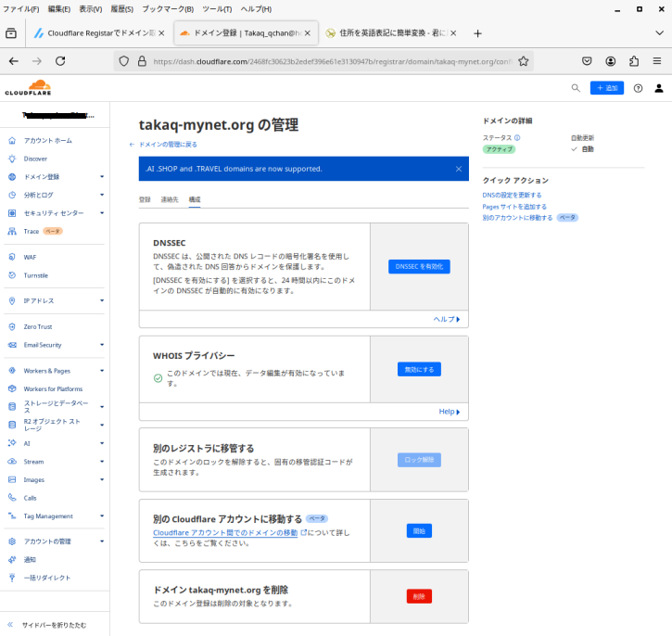
Task: Open the extensions puzzle icon
Action: [633, 61]
